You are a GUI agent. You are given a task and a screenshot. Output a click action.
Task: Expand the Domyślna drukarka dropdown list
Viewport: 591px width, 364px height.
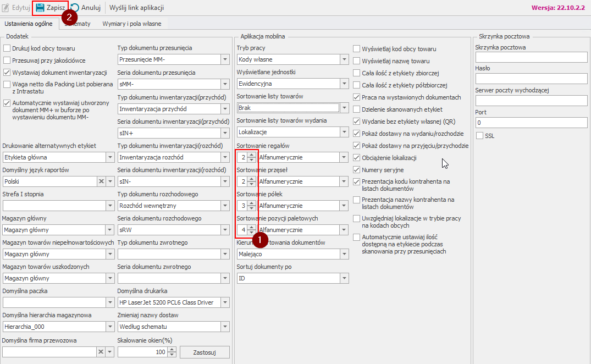point(225,302)
